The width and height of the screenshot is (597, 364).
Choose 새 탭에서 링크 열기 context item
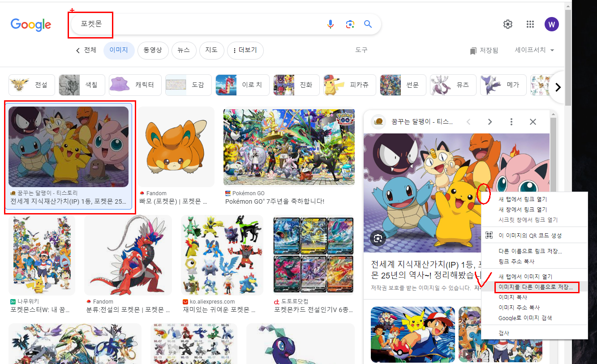tap(534, 199)
